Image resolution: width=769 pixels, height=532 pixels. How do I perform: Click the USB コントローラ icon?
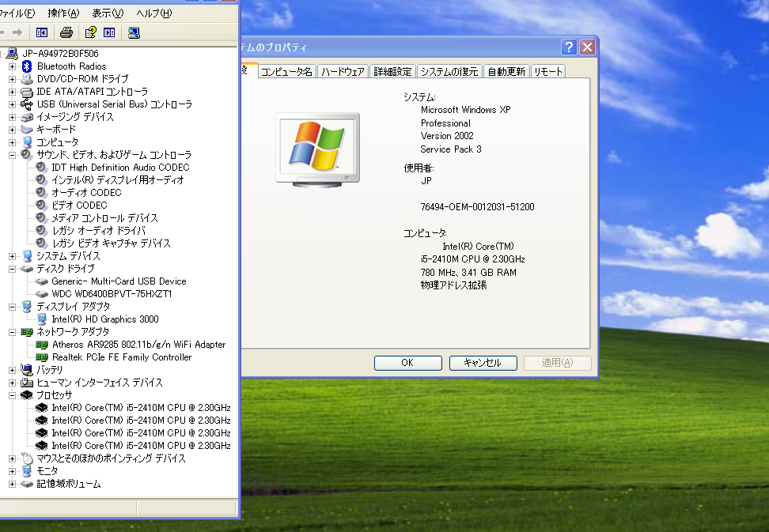point(27,104)
